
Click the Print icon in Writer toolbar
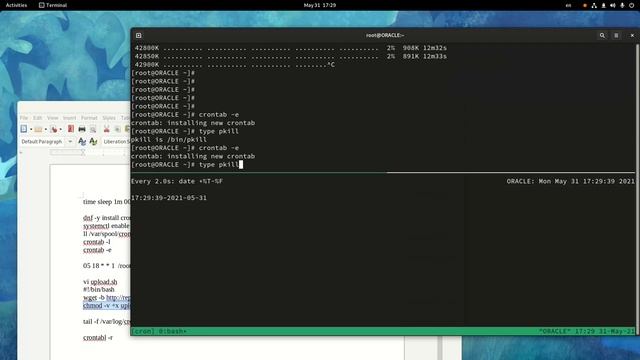click(x=82, y=129)
